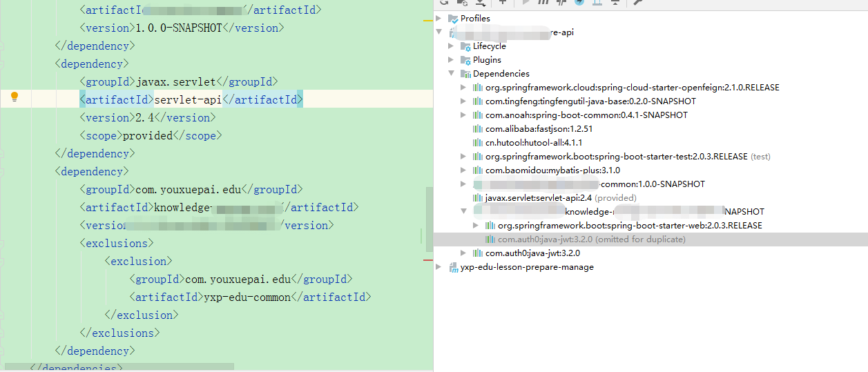Click library icon of spring-cloud-starter-openfeign
This screenshot has width=868, height=372.
478,88
